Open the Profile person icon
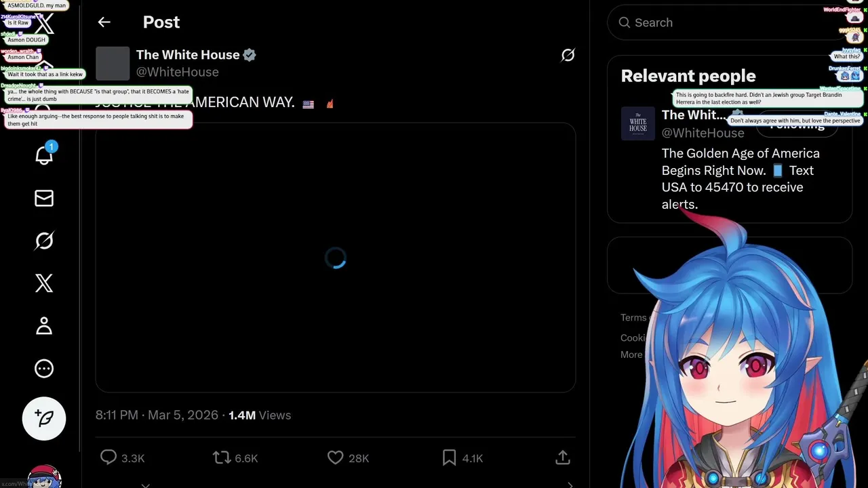Viewport: 868px width, 488px height. [x=44, y=326]
